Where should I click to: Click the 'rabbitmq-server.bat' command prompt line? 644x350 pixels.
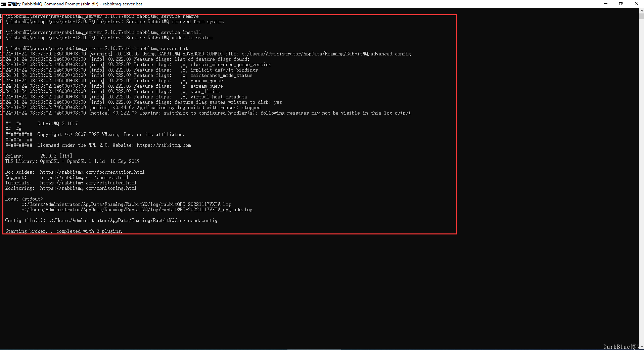click(x=94, y=49)
